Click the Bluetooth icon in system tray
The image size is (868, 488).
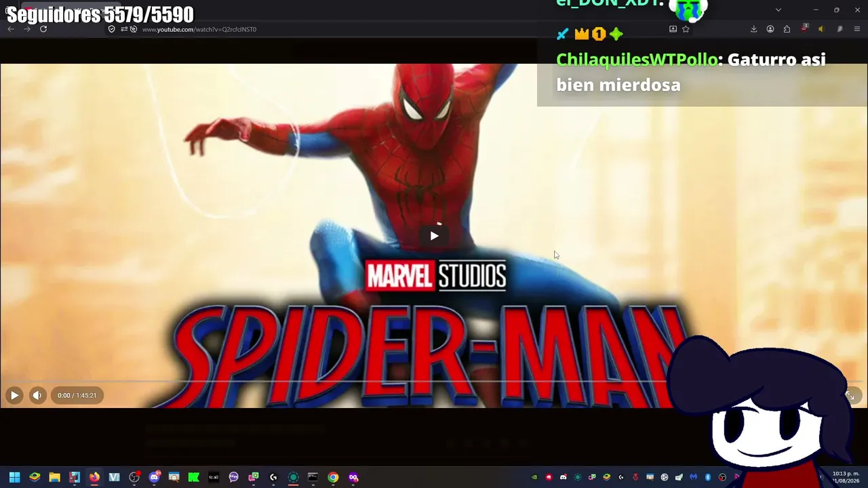coord(708,477)
